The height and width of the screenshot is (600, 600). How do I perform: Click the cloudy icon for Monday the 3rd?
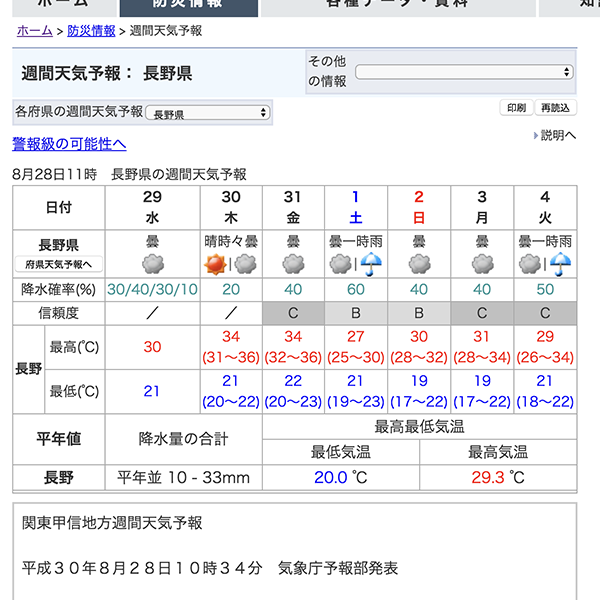482,264
